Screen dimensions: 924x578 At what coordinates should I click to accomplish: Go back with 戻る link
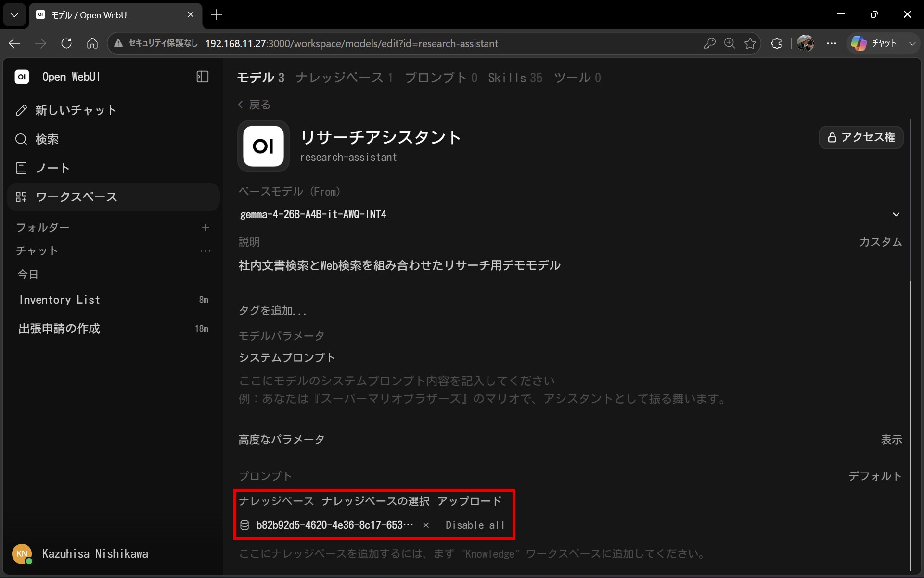[x=254, y=105]
